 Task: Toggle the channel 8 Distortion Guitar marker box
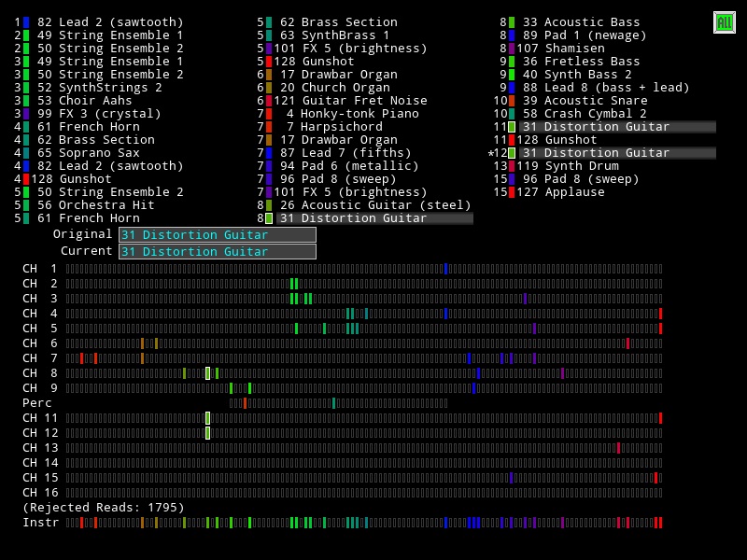(x=269, y=218)
